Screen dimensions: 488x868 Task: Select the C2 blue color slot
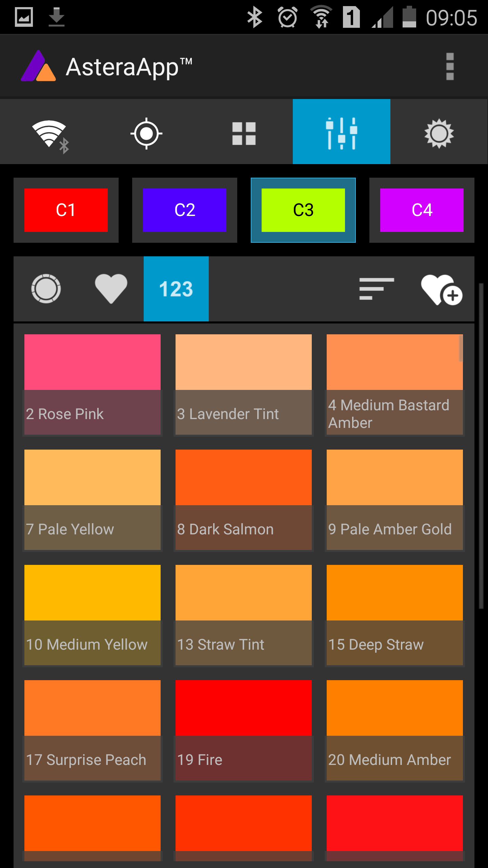click(x=185, y=210)
